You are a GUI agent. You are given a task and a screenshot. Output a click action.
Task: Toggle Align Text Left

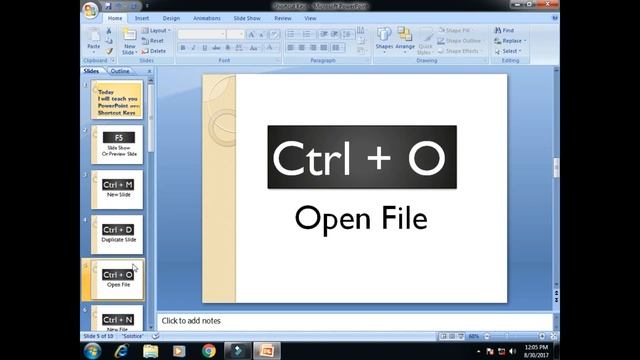click(291, 48)
